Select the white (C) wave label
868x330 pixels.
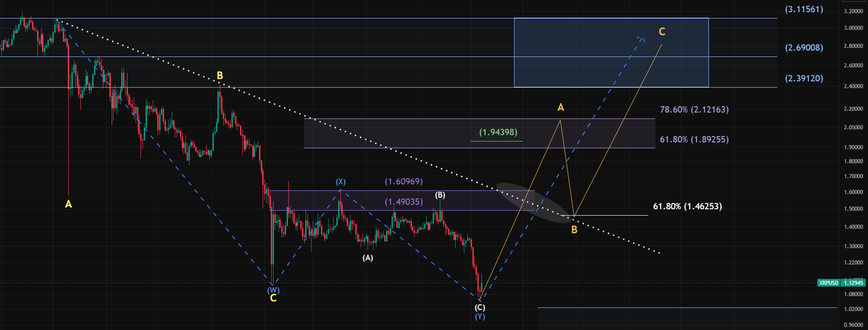(480, 307)
